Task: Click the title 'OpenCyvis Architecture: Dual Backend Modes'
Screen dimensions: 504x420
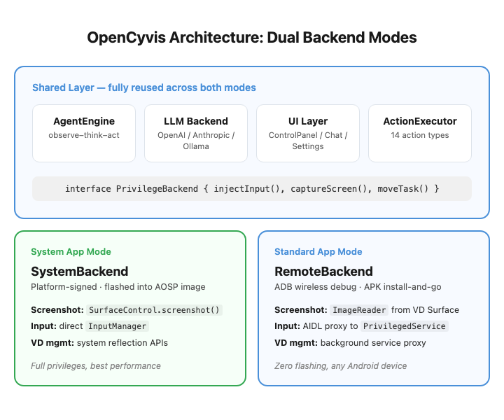Action: click(x=252, y=38)
